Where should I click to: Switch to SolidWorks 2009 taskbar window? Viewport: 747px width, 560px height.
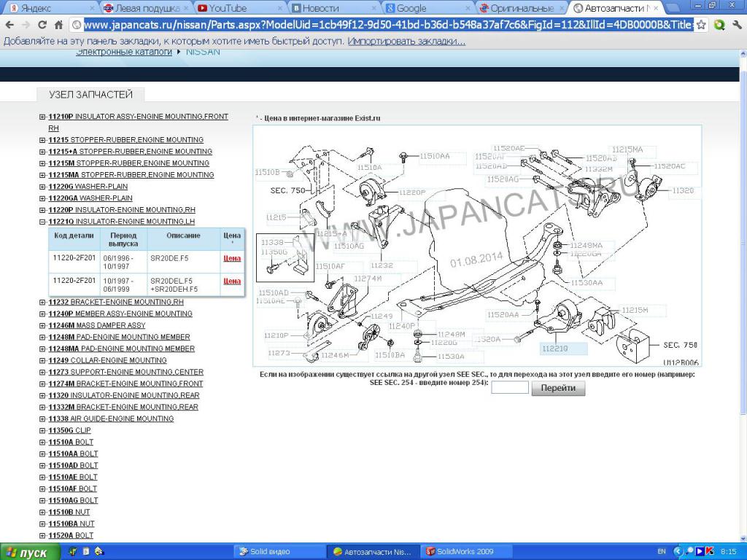(468, 551)
